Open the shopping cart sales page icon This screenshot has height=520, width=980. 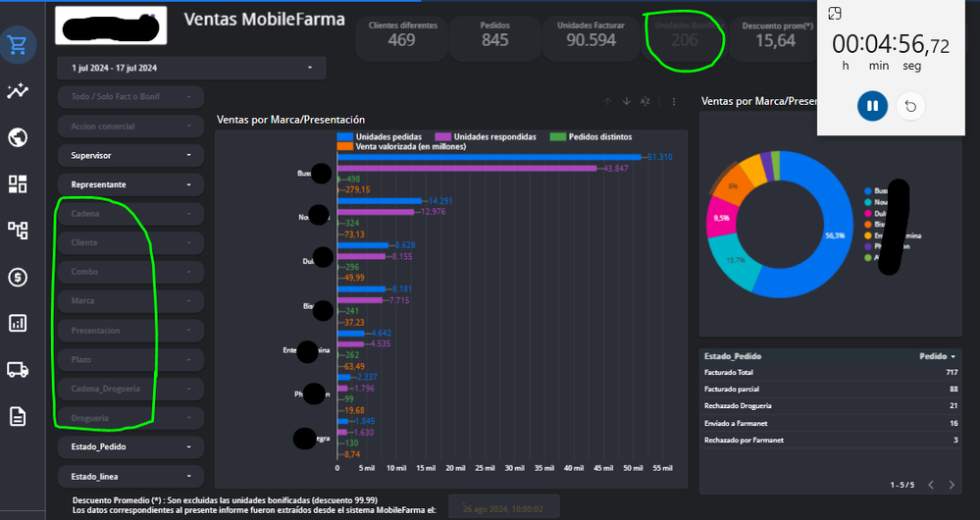[x=18, y=45]
